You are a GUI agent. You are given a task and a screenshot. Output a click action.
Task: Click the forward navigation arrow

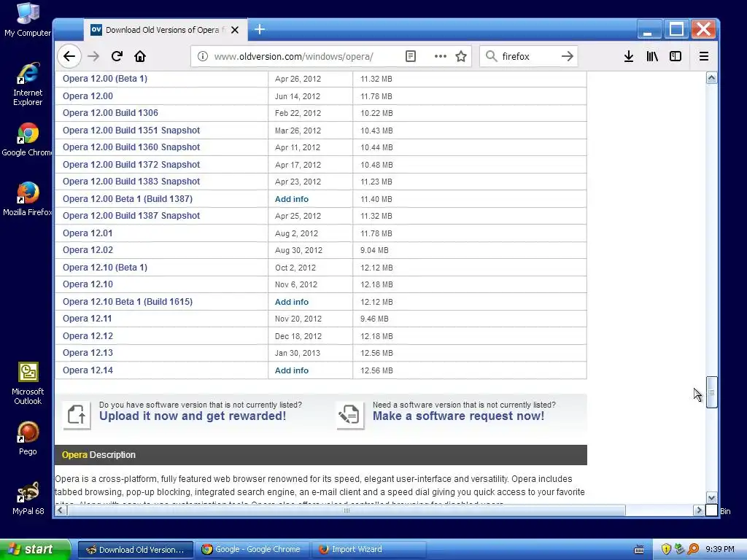[x=93, y=56]
